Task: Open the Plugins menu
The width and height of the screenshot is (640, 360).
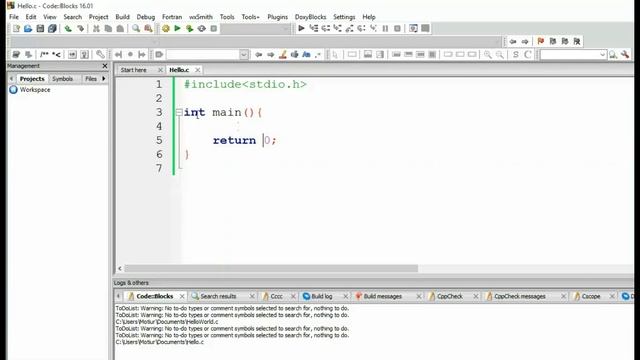Action: pyautogui.click(x=278, y=17)
